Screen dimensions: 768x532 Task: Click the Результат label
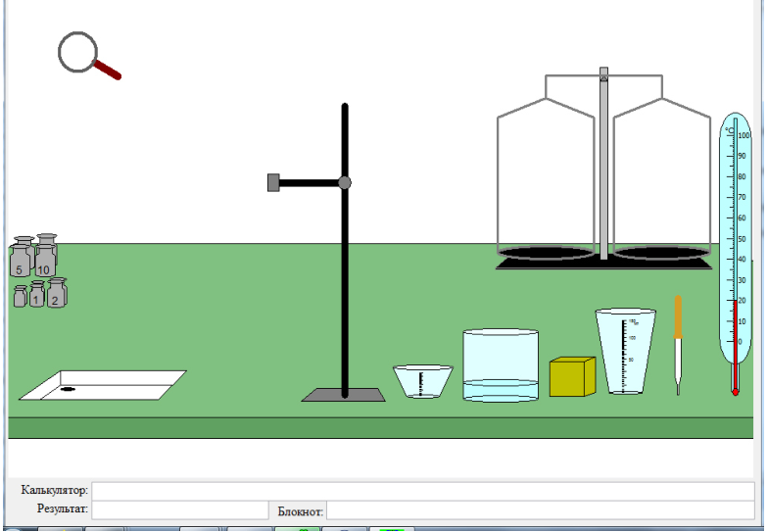click(x=63, y=508)
